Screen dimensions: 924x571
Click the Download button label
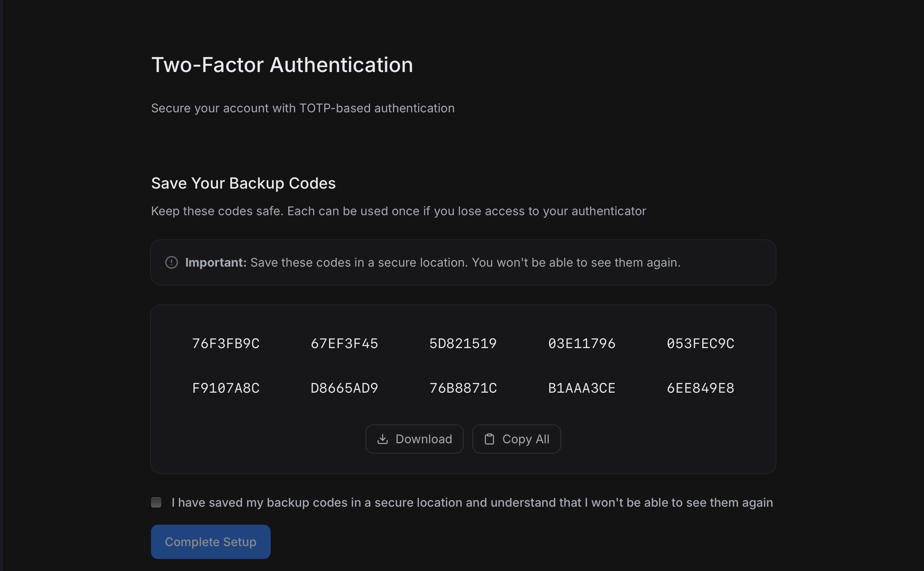point(424,439)
